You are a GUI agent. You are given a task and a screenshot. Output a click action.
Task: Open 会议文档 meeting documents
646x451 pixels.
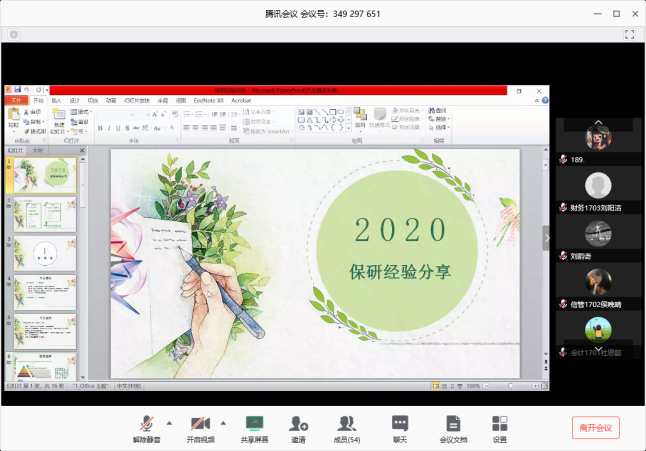click(x=453, y=424)
